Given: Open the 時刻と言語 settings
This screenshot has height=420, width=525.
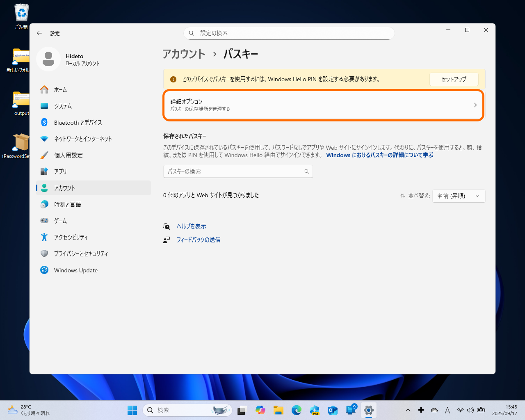Looking at the screenshot, I should [x=74, y=204].
